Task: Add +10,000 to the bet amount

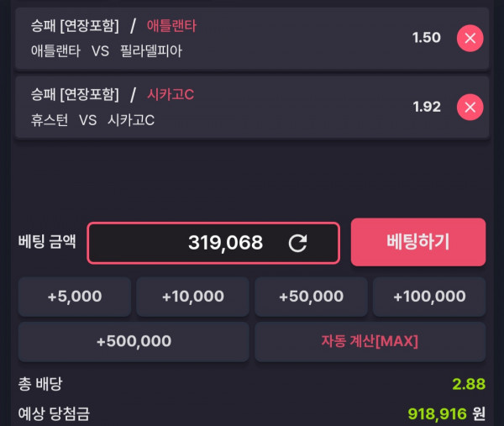Action: [193, 297]
